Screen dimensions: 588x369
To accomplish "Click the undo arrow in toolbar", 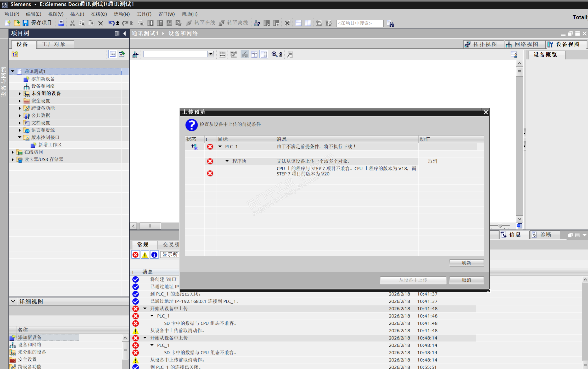I will coord(111,23).
